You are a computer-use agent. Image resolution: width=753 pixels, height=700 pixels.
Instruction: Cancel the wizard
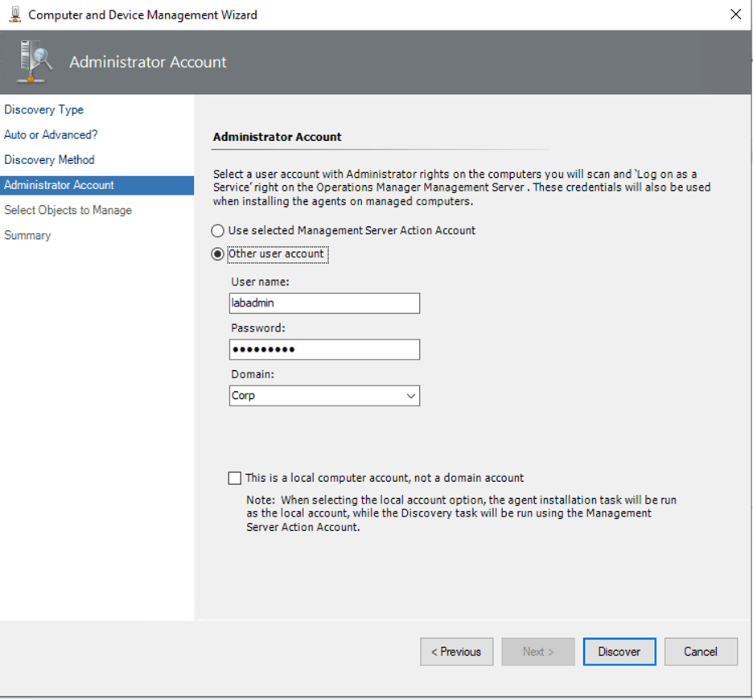click(x=701, y=652)
